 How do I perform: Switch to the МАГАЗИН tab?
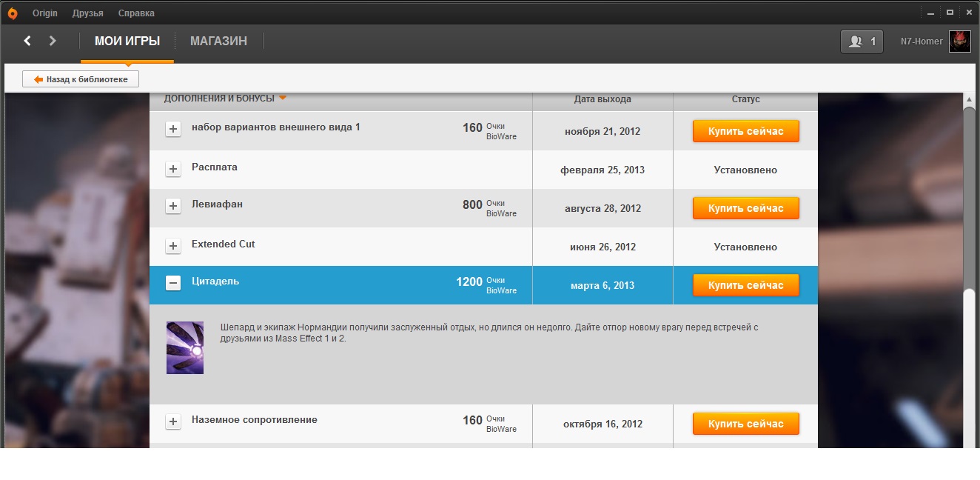[218, 41]
